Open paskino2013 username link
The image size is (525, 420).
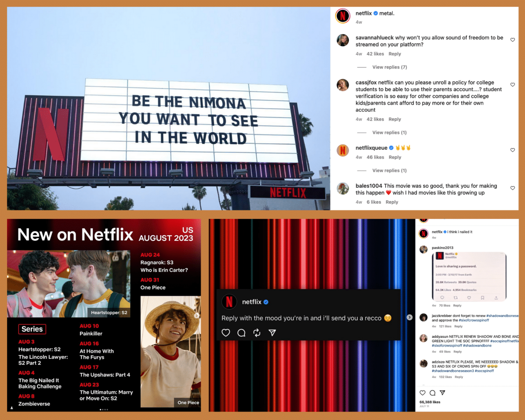pos(443,248)
